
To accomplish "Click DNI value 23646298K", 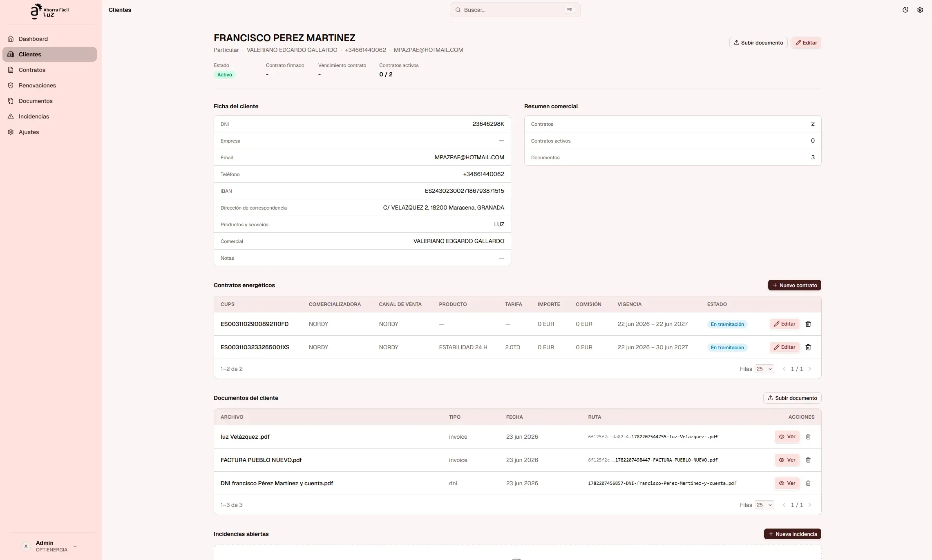I will click(488, 124).
